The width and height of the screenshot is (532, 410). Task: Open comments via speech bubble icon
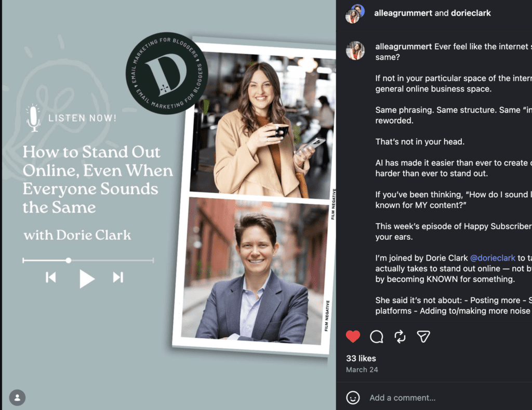[x=376, y=337]
